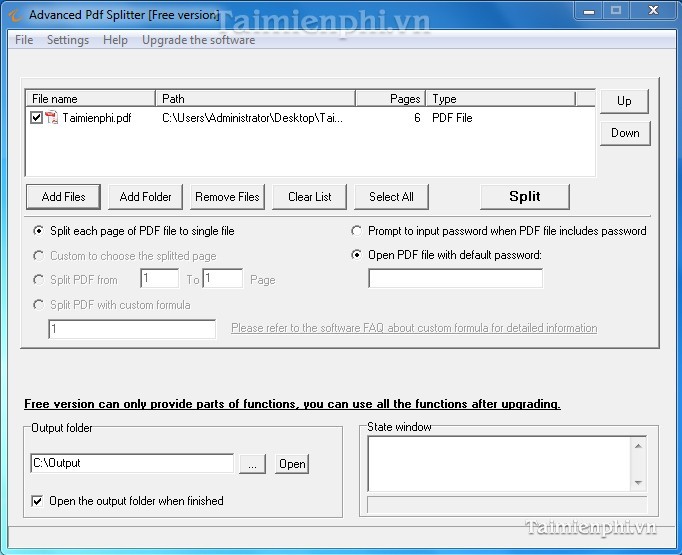The height and width of the screenshot is (555, 682).
Task: Click the default password input field
Action: [x=455, y=278]
